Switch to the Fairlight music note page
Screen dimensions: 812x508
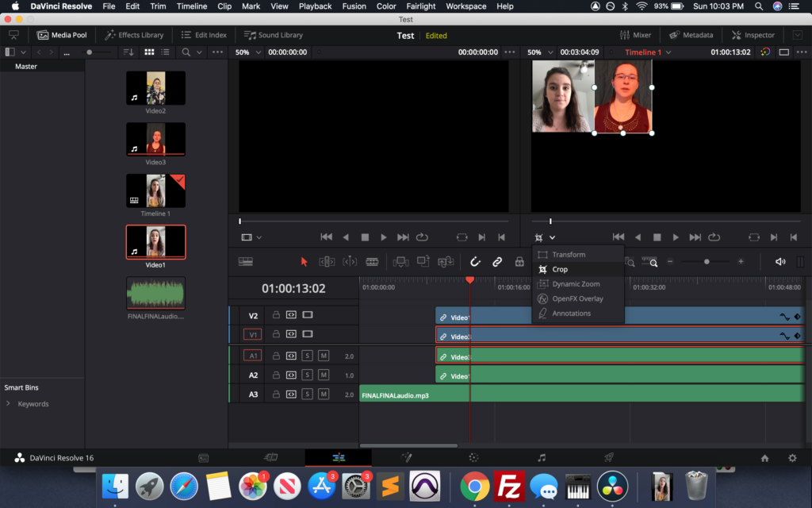coord(542,458)
